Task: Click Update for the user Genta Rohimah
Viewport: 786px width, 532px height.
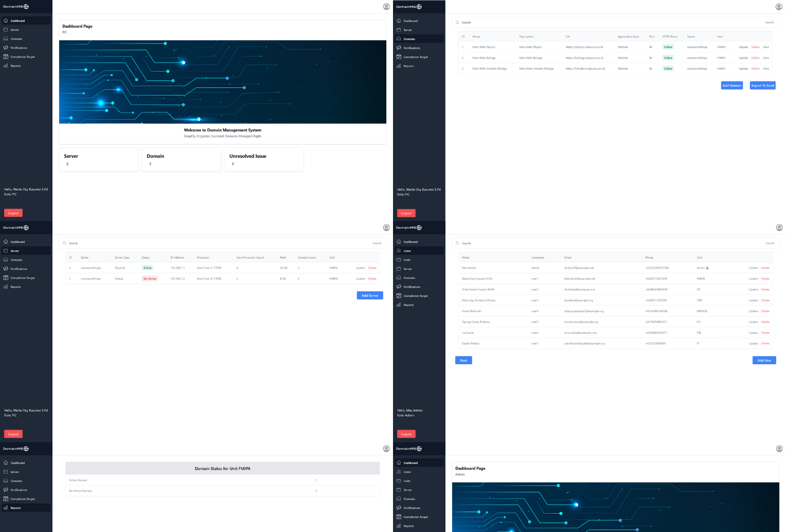Action: pyautogui.click(x=753, y=311)
